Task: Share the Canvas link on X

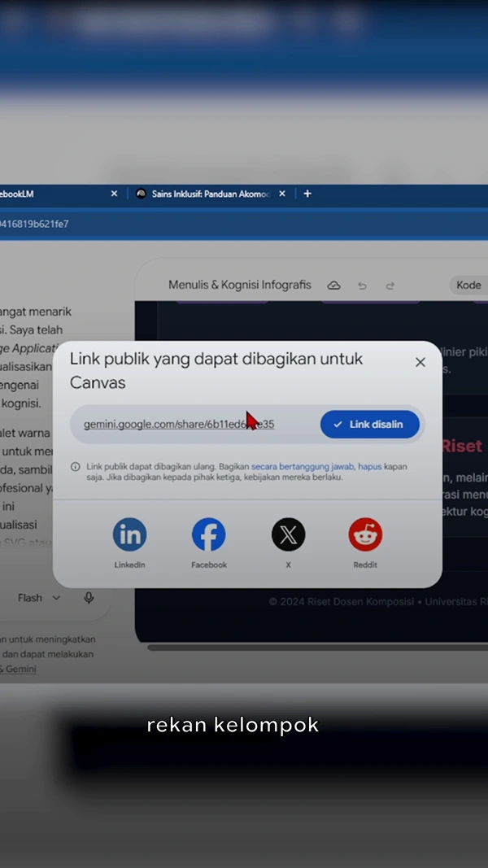Action: 288,534
